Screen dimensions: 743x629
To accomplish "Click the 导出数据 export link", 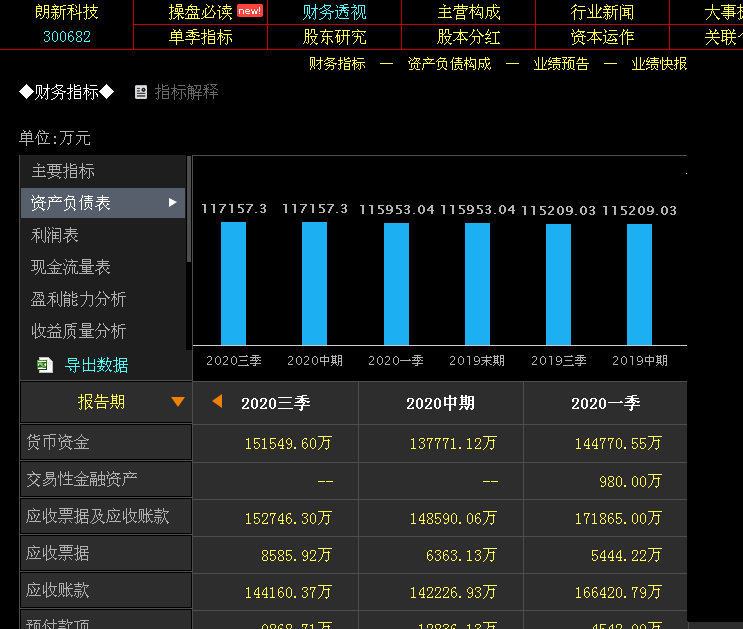I will (x=96, y=365).
